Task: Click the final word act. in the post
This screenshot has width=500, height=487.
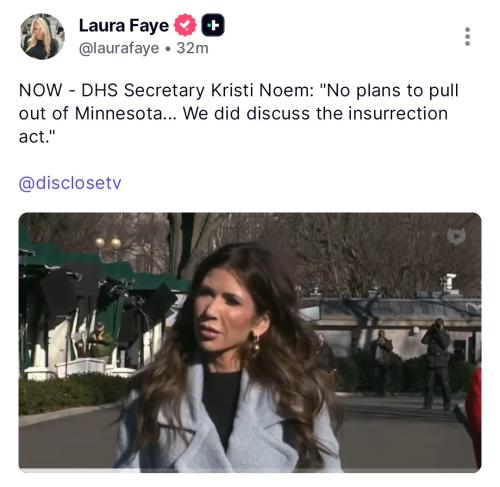Action: pyautogui.click(x=35, y=137)
